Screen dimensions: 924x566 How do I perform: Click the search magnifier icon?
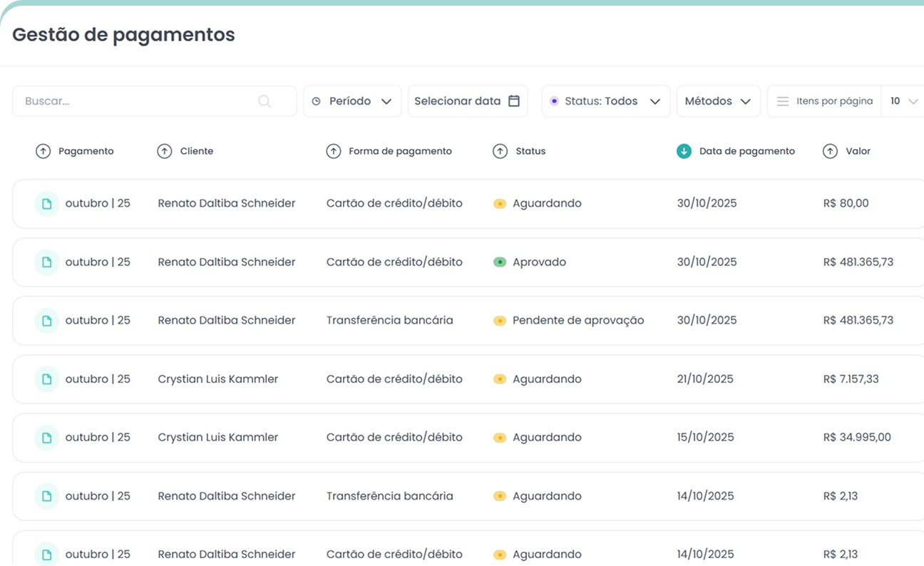click(x=265, y=101)
